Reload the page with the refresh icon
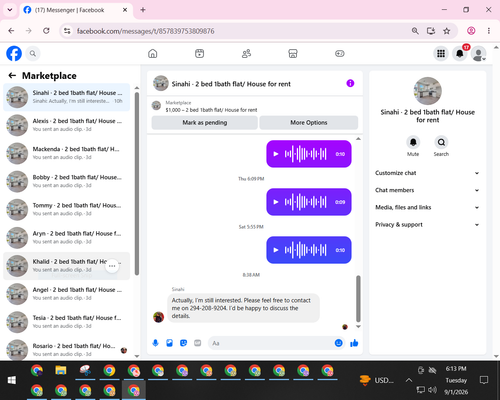 click(46, 31)
